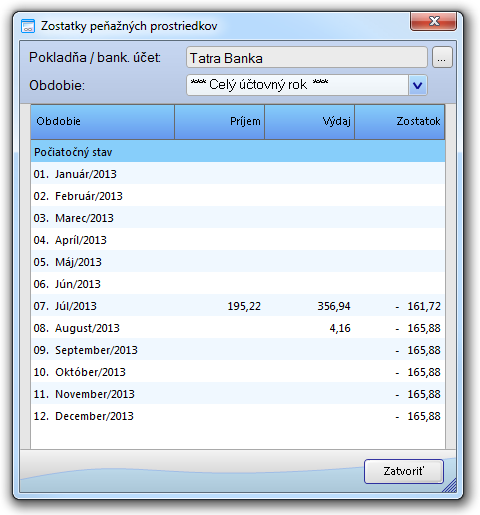The width and height of the screenshot is (480, 515).
Task: Select the 07. Júl/2013 row
Action: [x=238, y=306]
